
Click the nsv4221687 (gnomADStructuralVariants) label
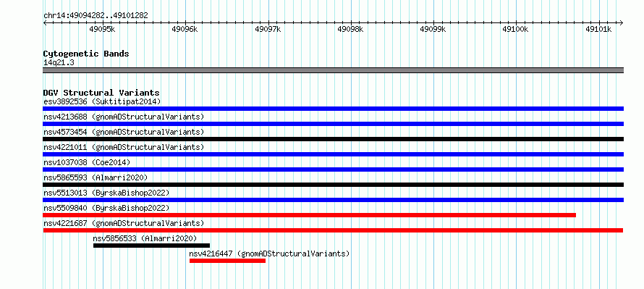(x=124, y=223)
